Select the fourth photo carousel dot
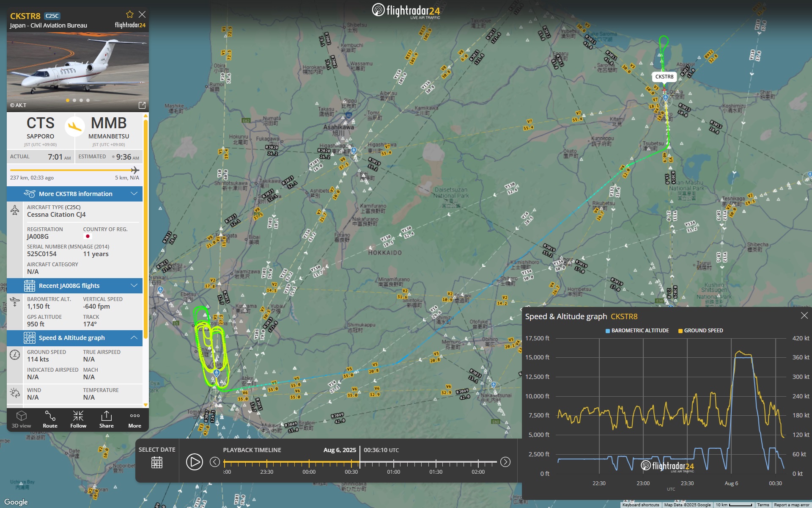 tap(88, 100)
